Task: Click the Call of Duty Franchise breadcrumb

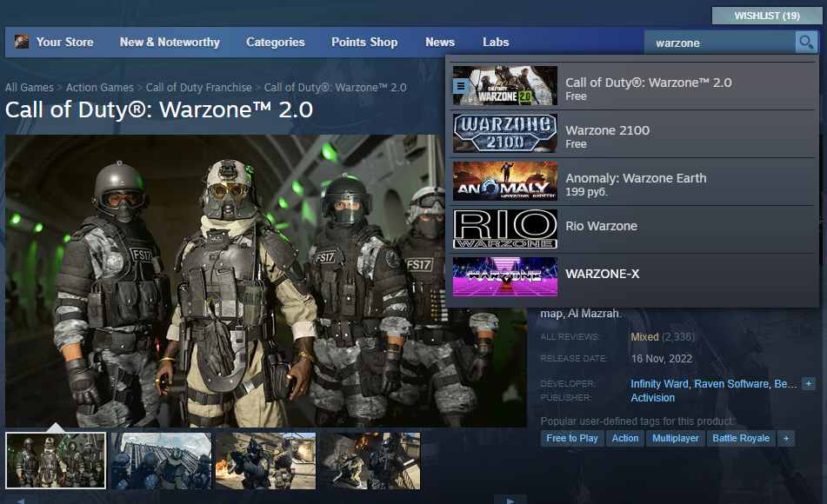Action: (198, 87)
